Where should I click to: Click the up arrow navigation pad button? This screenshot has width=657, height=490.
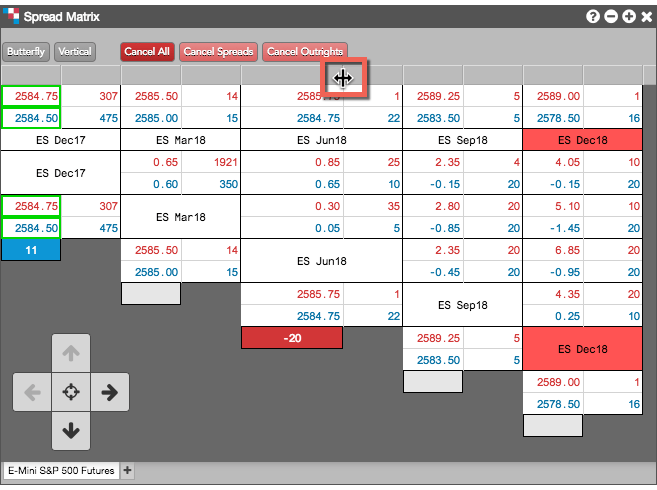(71, 353)
